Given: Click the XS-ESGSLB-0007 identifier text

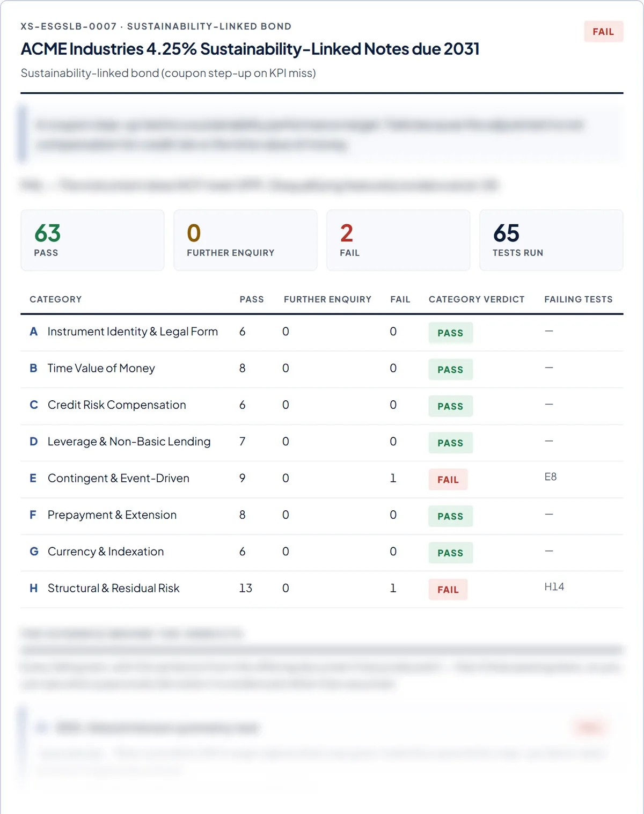Looking at the screenshot, I should 69,26.
